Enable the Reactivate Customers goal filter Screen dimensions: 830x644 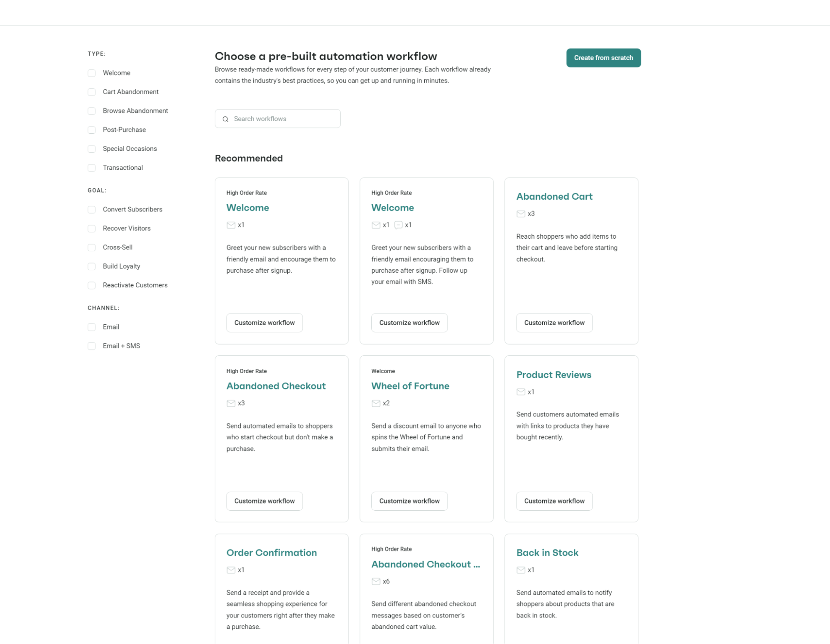coord(91,285)
